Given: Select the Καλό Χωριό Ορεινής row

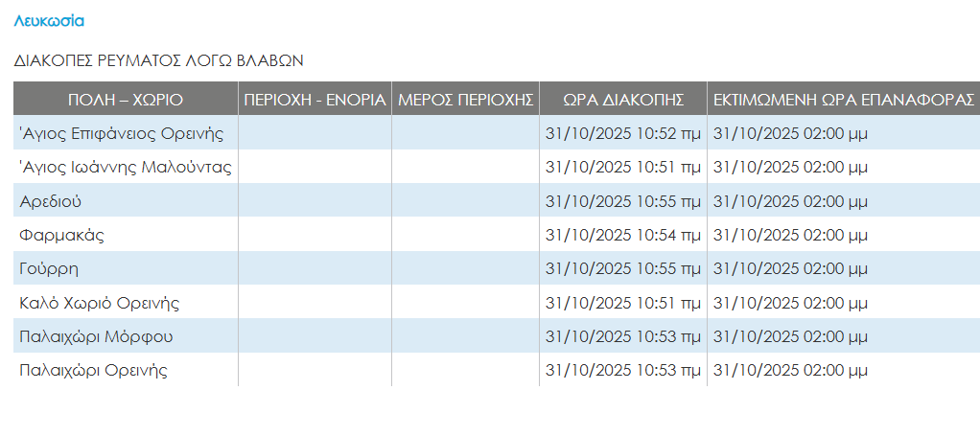Looking at the screenshot, I should click(100, 304).
